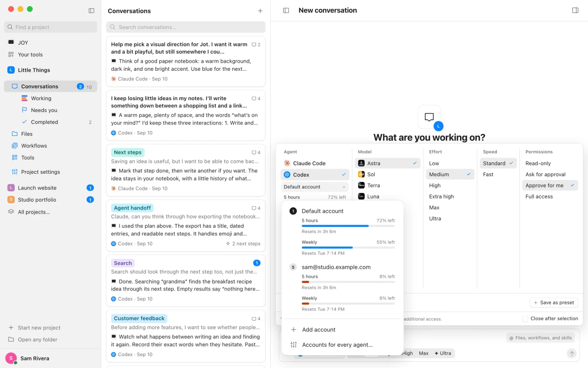Click the Tools icon under Workflows

point(15,158)
